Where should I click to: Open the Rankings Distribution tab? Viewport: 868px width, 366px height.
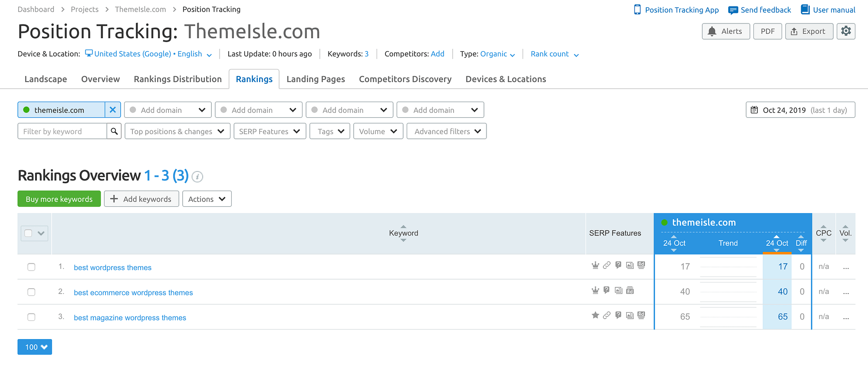click(178, 79)
